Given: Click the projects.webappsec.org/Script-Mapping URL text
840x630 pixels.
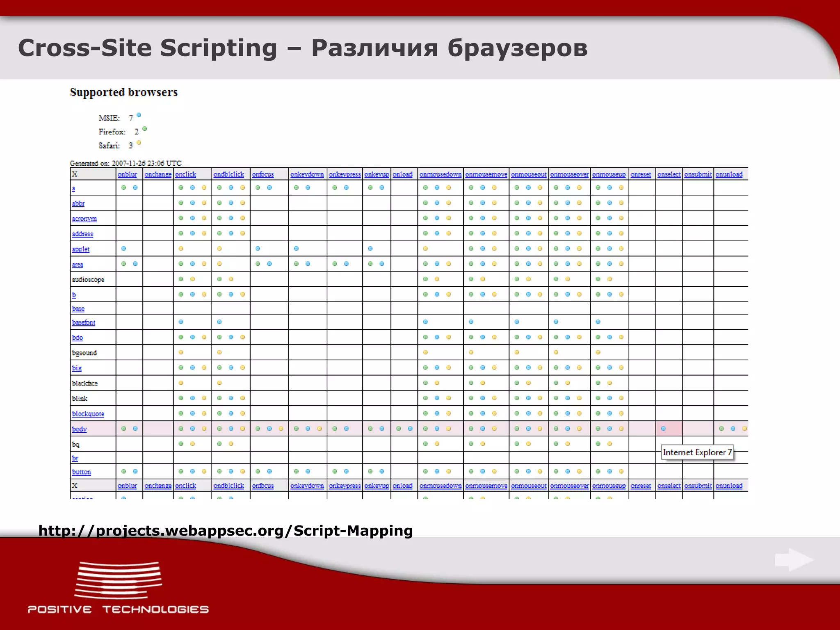Looking at the screenshot, I should click(x=226, y=531).
